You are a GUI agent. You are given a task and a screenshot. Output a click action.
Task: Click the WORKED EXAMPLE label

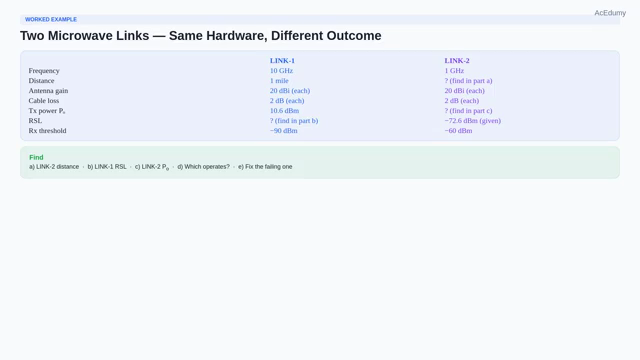point(51,19)
